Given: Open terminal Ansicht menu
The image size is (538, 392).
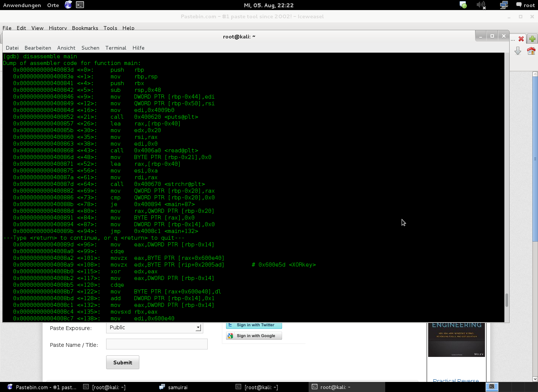Looking at the screenshot, I should tap(66, 48).
